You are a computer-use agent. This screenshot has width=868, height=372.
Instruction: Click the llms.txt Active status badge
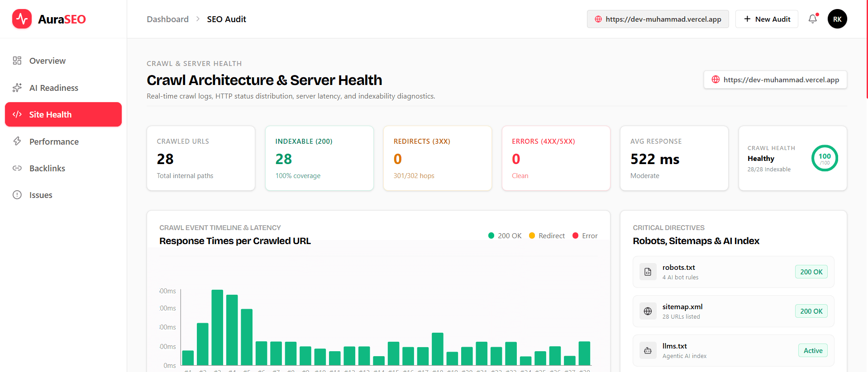point(813,350)
